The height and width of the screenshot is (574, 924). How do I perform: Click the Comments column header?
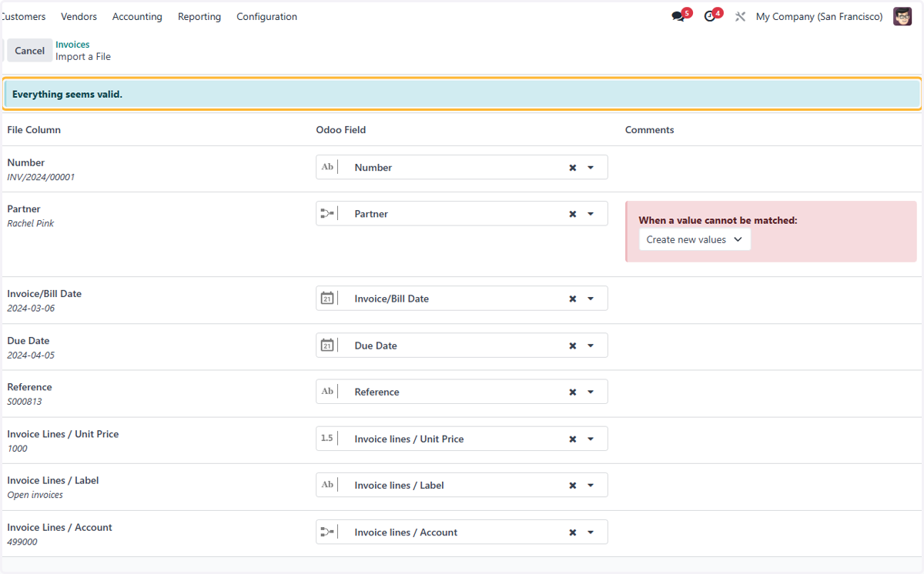(649, 130)
